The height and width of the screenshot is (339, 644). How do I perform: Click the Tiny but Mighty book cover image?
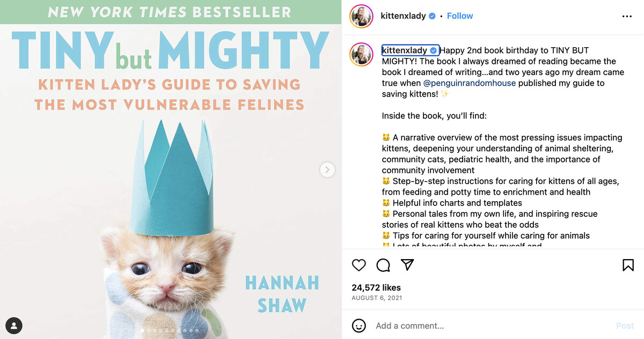click(171, 204)
